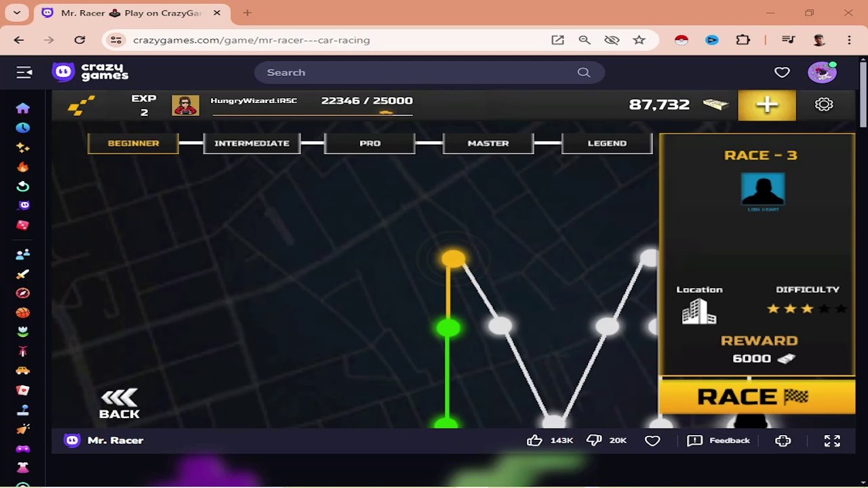Open new games sparkle icon
This screenshot has height=488, width=868.
pyautogui.click(x=23, y=147)
